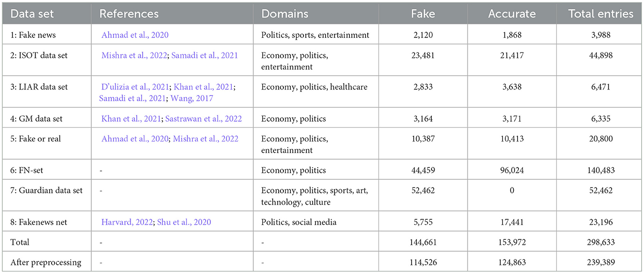
Task: Select the Total entries column header
Action: pyautogui.click(x=600, y=14)
